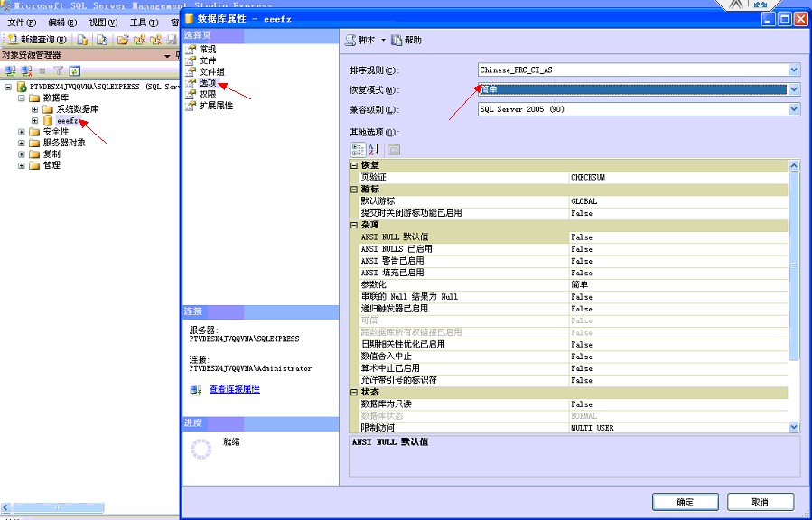This screenshot has height=520, width=812.
Task: Click the Object Explorer horizontal scrollbar left arrow
Action: (x=5, y=507)
